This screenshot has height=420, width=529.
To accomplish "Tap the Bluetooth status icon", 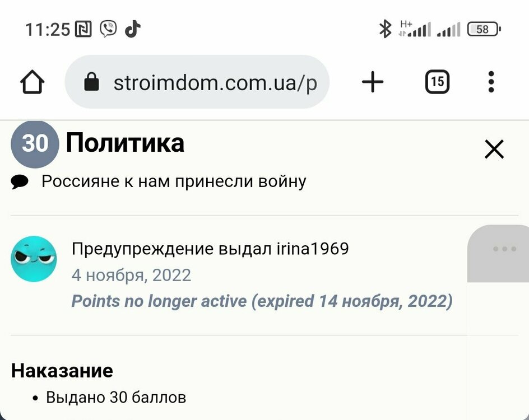I will pos(385,29).
